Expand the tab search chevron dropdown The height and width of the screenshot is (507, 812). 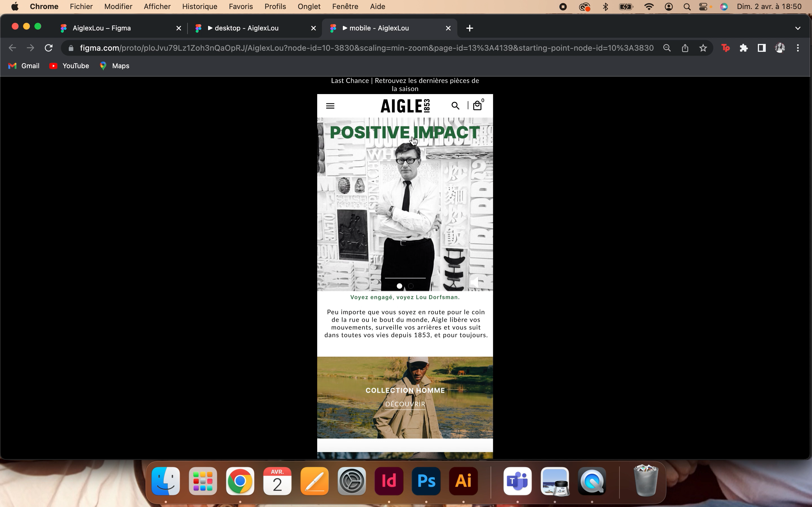click(798, 28)
